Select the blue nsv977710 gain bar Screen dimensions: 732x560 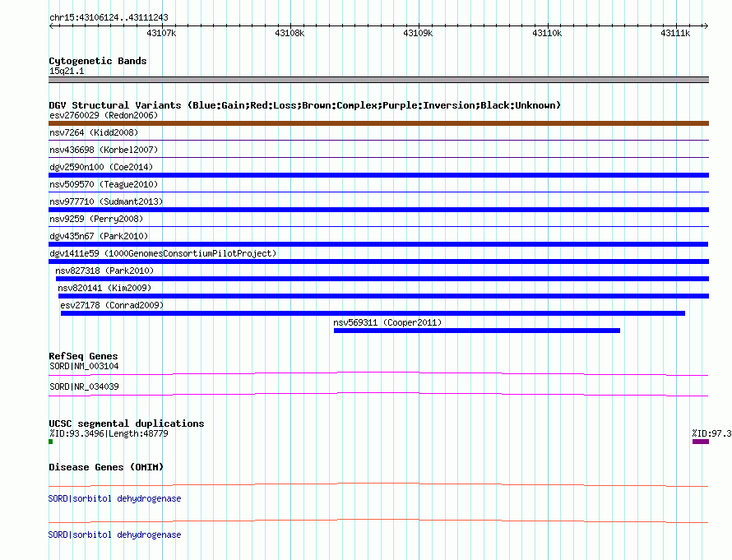click(378, 210)
